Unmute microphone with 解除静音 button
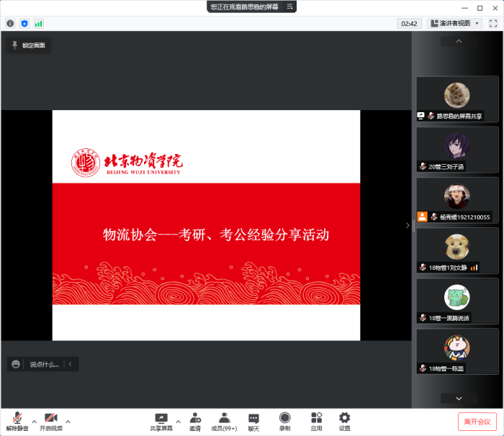Viewport: 504px width, 436px height. [x=17, y=421]
